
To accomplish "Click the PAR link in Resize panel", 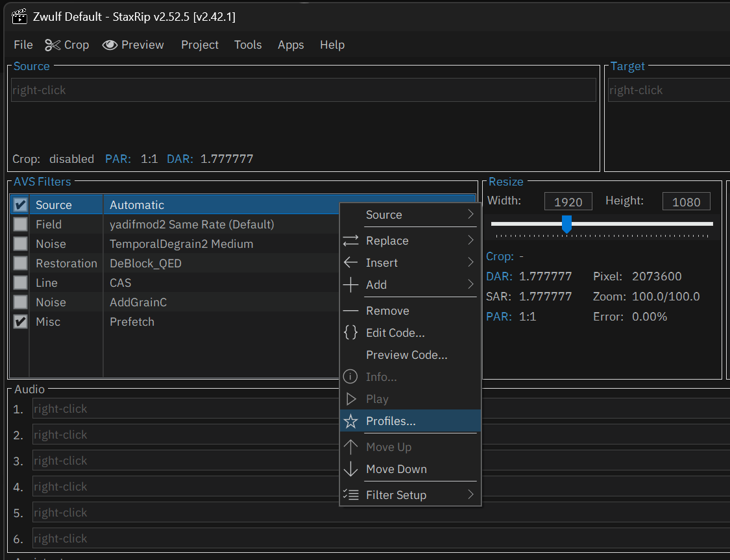I will click(x=498, y=317).
